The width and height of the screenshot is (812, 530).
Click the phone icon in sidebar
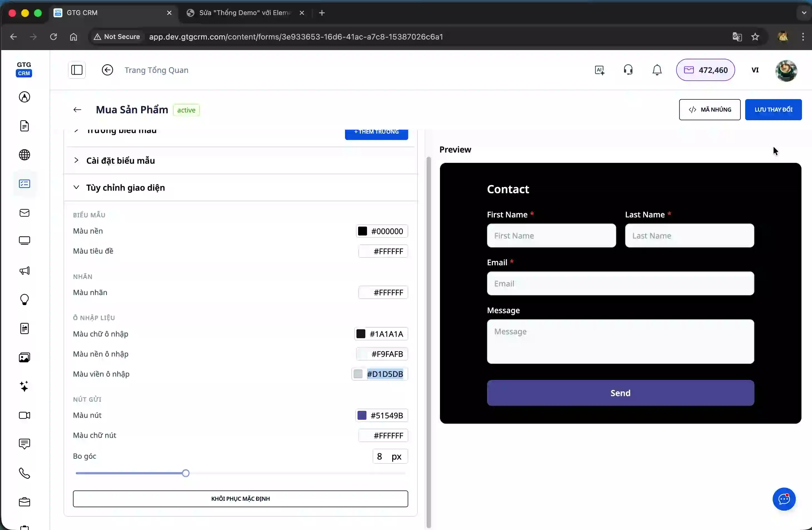pyautogui.click(x=25, y=473)
